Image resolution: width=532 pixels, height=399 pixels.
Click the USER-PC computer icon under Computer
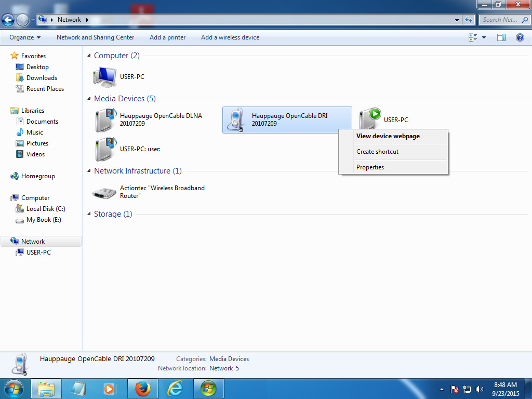(105, 77)
